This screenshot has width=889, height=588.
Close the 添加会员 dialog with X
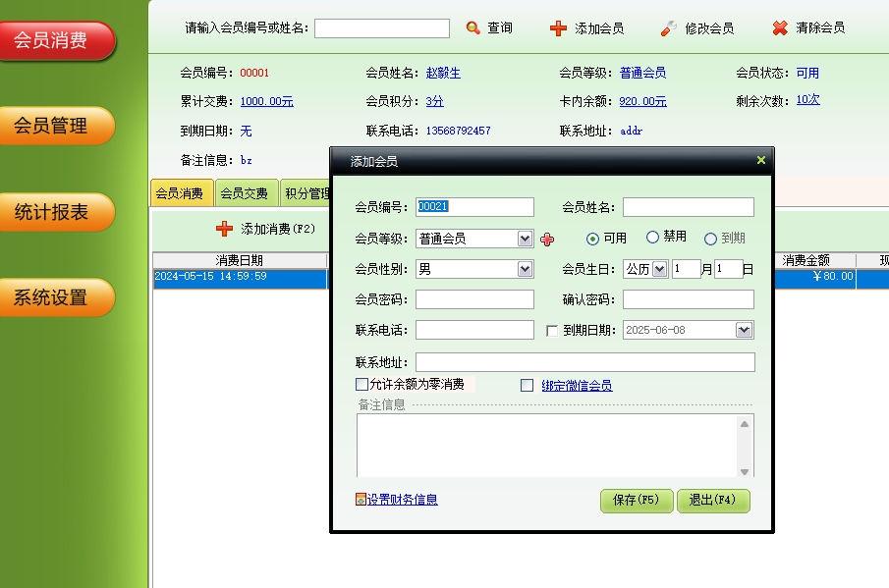coord(760,160)
